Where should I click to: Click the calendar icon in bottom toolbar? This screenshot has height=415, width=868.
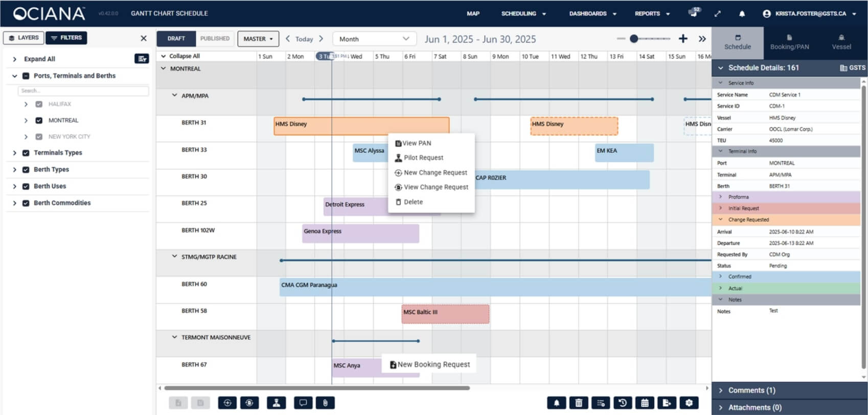(645, 403)
